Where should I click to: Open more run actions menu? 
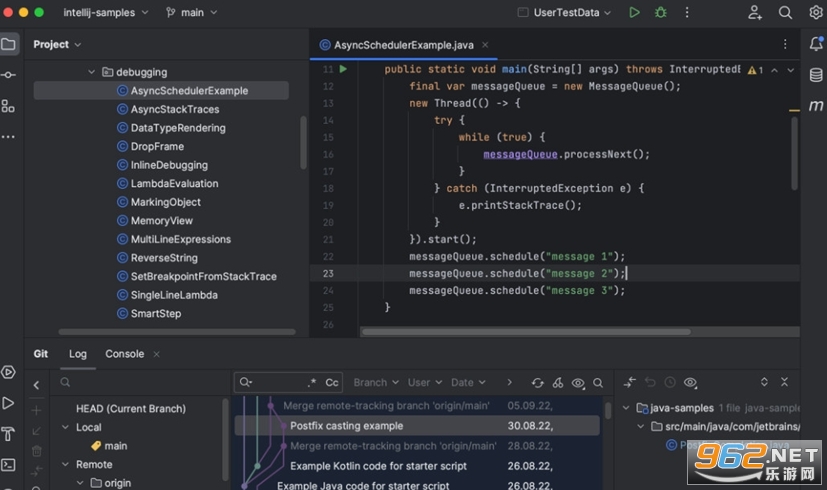tap(687, 12)
